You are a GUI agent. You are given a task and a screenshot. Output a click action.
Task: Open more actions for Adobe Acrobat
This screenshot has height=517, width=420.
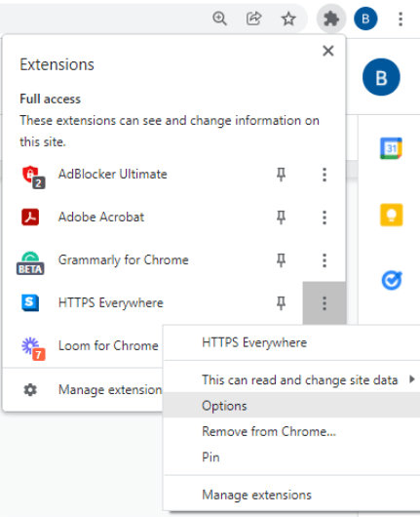tap(325, 218)
